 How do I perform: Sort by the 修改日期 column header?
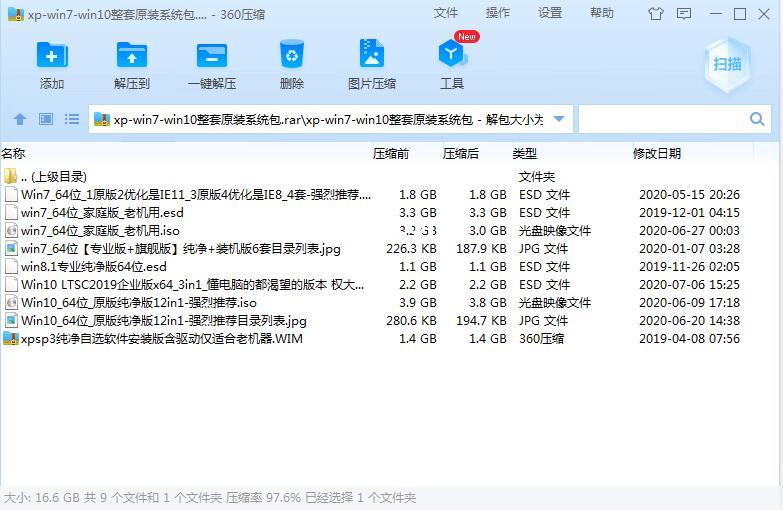pyautogui.click(x=657, y=153)
